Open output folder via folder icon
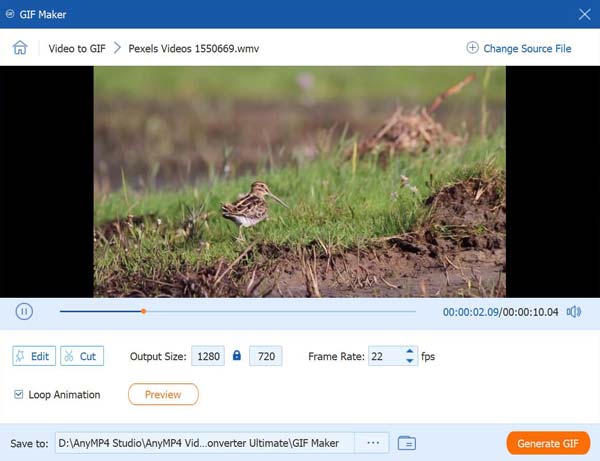The height and width of the screenshot is (461, 600). [406, 443]
